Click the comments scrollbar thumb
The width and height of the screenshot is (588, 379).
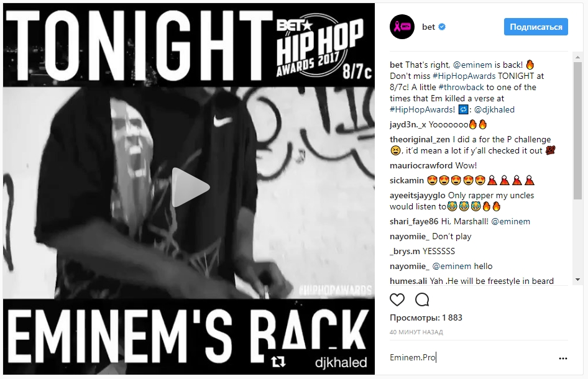pyautogui.click(x=577, y=131)
